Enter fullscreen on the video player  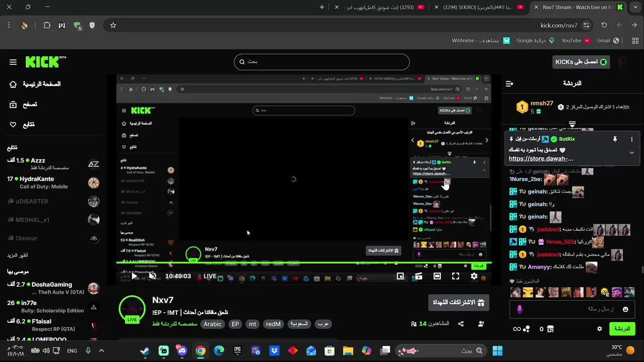(455, 276)
